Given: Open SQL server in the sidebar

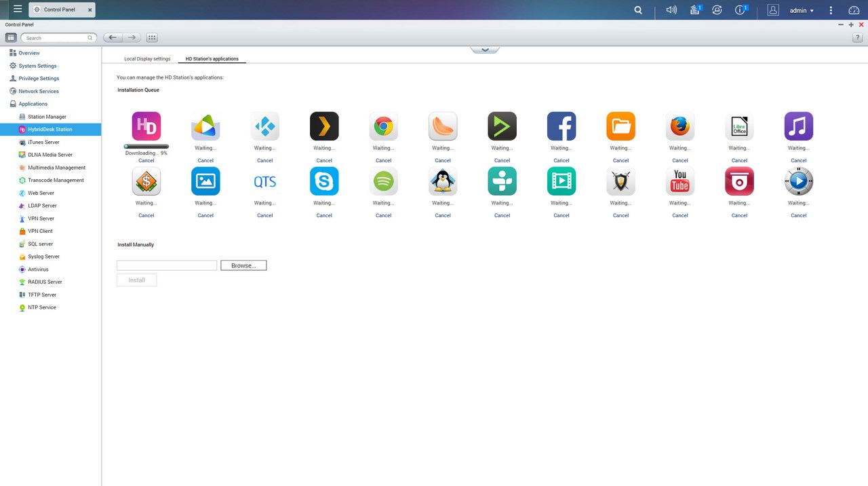Looking at the screenshot, I should (x=40, y=244).
